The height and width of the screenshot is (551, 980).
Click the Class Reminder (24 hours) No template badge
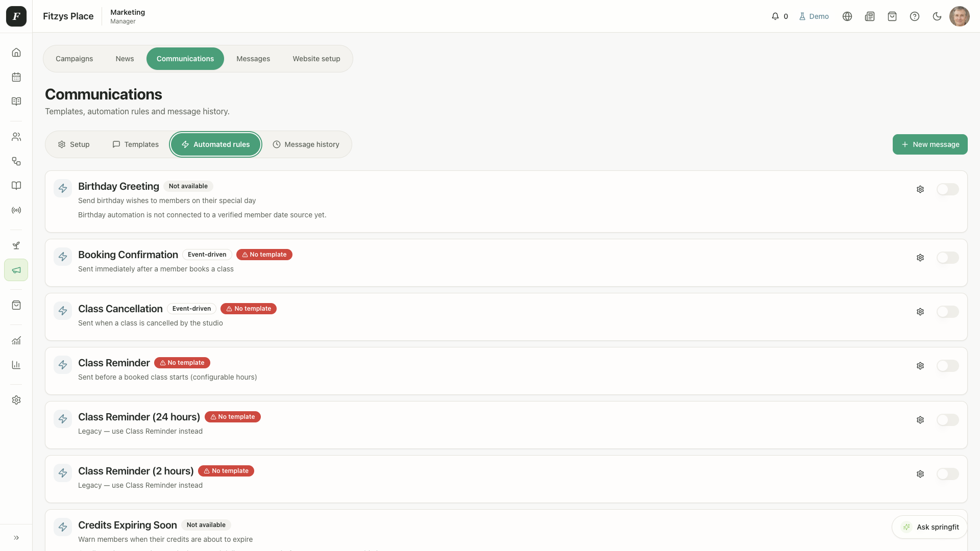click(233, 417)
